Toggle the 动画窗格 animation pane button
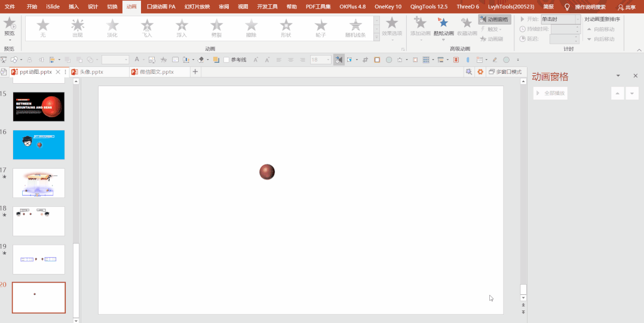Image resolution: width=644 pixels, height=323 pixels. click(495, 19)
